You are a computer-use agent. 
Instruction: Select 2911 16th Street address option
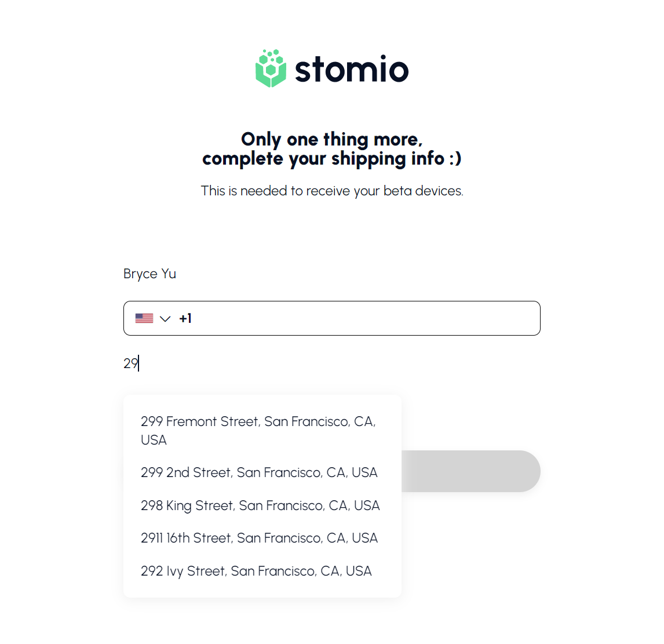[259, 538]
